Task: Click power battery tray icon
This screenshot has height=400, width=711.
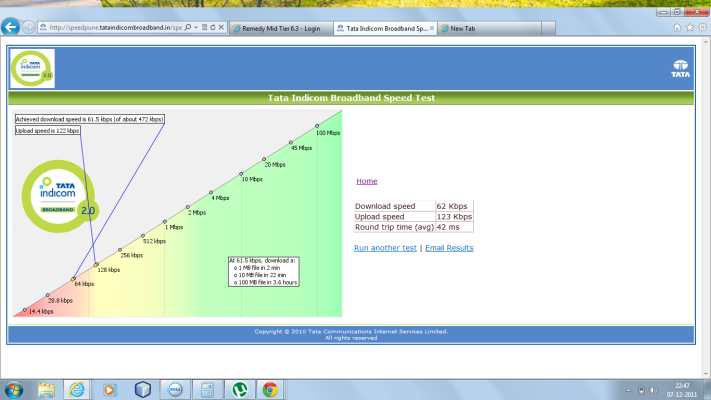Action: click(x=641, y=390)
